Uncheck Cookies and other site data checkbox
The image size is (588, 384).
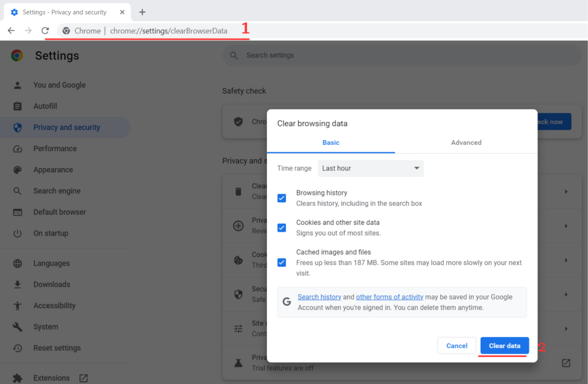click(x=281, y=228)
